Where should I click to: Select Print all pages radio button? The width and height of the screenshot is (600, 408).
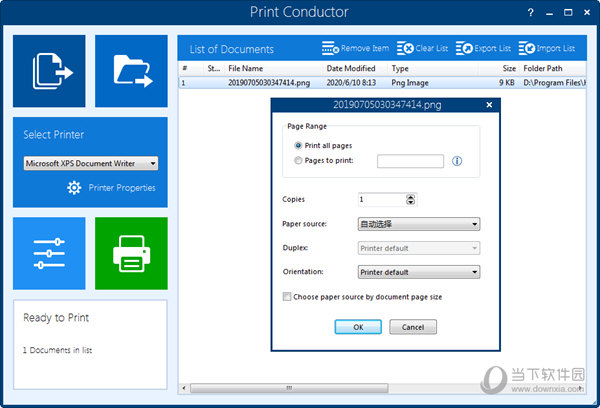click(x=298, y=145)
